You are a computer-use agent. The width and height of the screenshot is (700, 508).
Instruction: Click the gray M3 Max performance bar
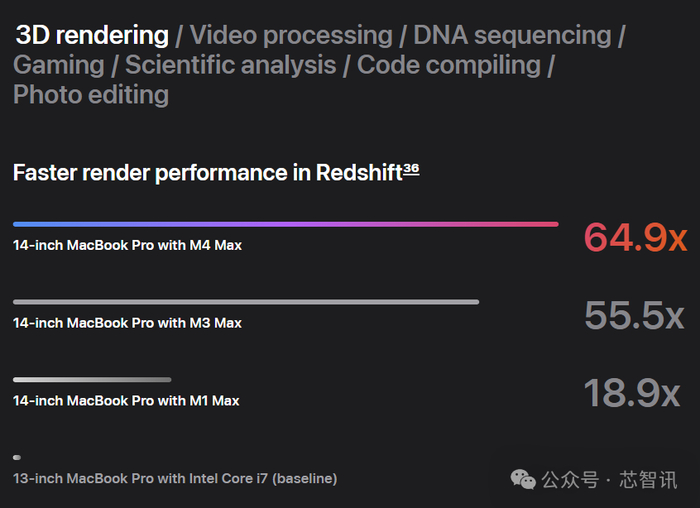(x=246, y=302)
